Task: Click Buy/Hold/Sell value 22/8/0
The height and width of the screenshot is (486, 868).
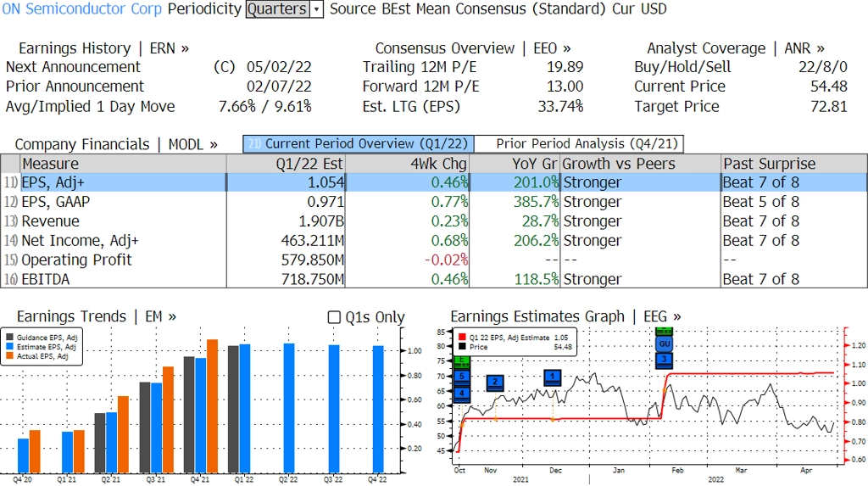Action: pyautogui.click(x=822, y=67)
